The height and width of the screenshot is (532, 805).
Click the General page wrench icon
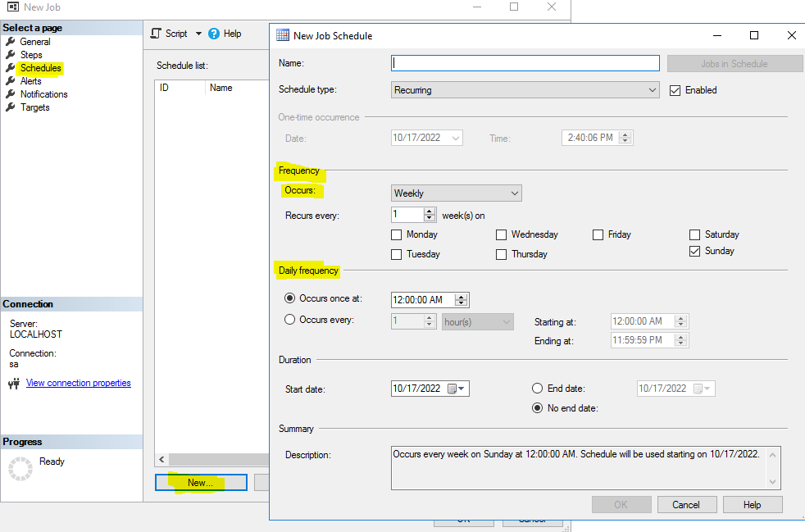pyautogui.click(x=11, y=42)
